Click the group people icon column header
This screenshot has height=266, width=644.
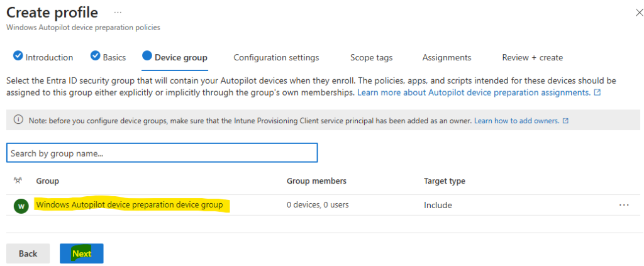(x=18, y=180)
